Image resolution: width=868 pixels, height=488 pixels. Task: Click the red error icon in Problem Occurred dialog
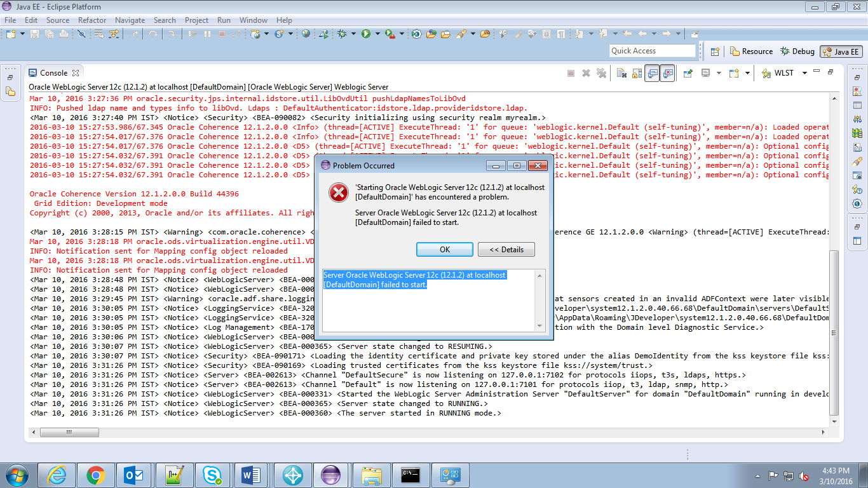[x=339, y=193]
